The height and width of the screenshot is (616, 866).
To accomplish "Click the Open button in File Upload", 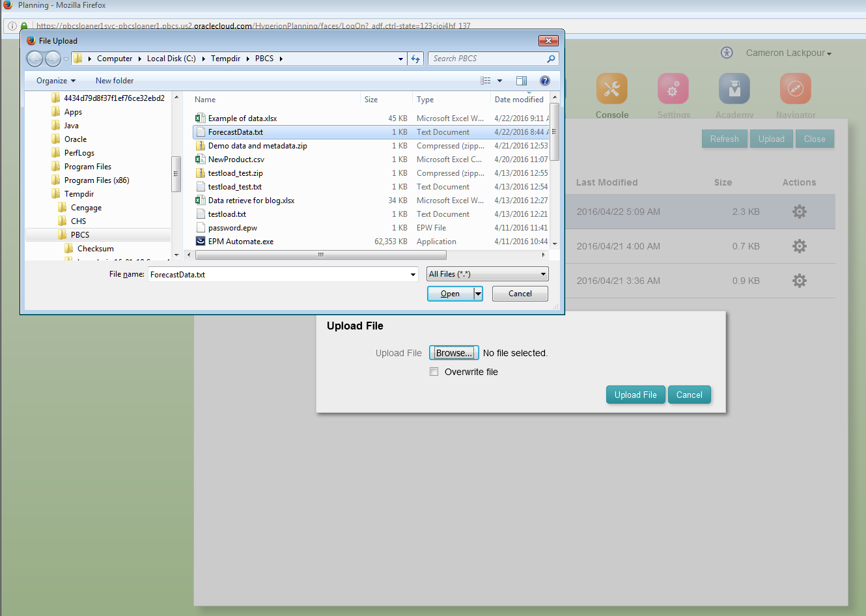I will coord(450,294).
